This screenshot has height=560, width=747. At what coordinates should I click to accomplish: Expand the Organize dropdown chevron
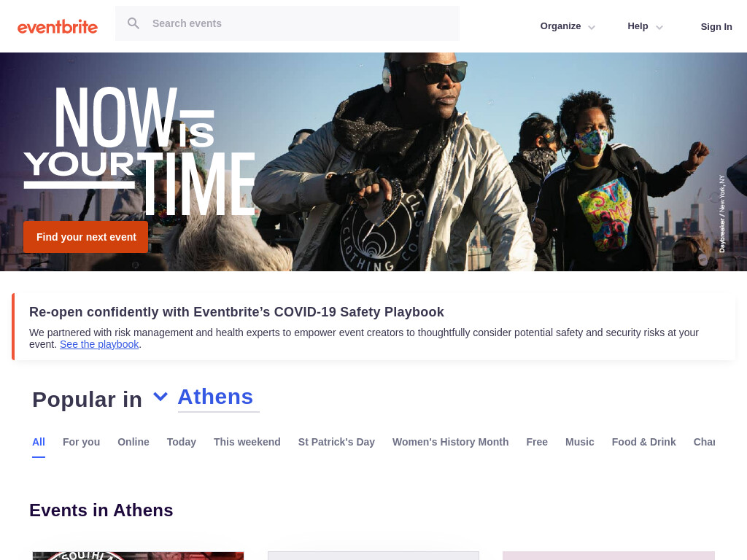click(591, 27)
